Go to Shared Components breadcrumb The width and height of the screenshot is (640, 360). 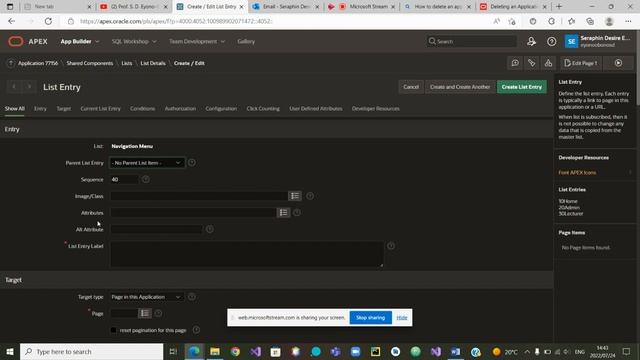90,63
